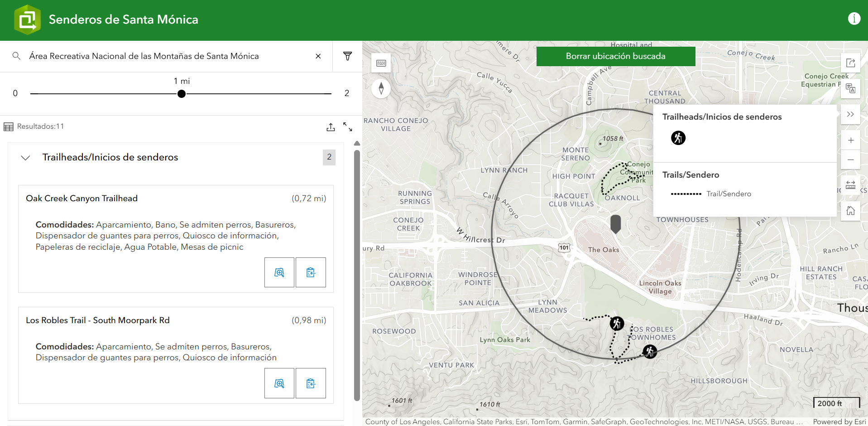The image size is (868, 426).
Task: Expand the results panel with diagonal arrows
Action: point(347,127)
